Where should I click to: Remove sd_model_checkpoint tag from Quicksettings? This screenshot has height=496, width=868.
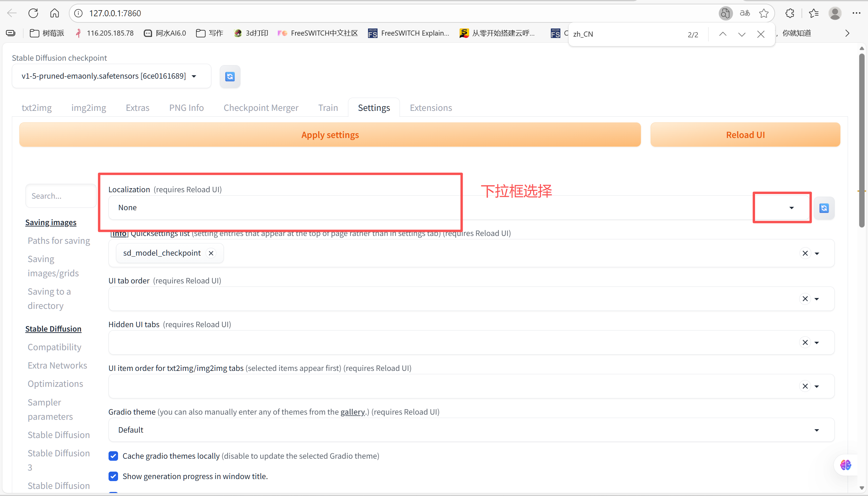point(211,253)
